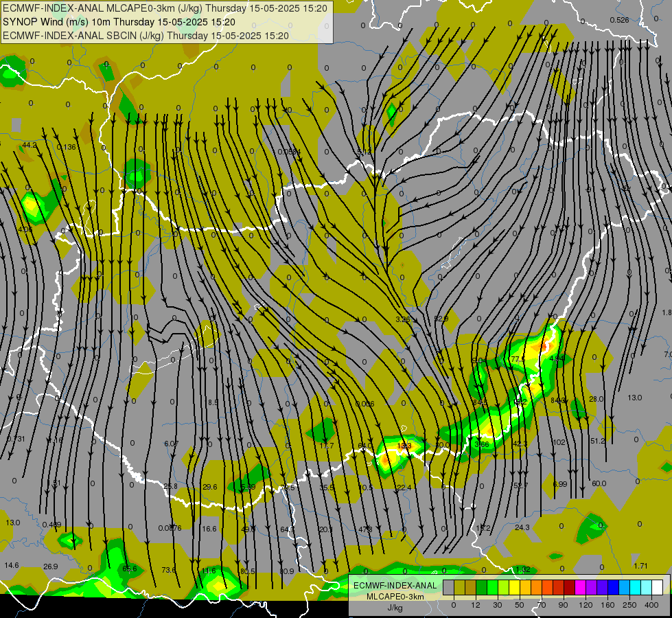672x618 pixels.
Task: Click the '28.0' value on the map
Action: [596, 399]
